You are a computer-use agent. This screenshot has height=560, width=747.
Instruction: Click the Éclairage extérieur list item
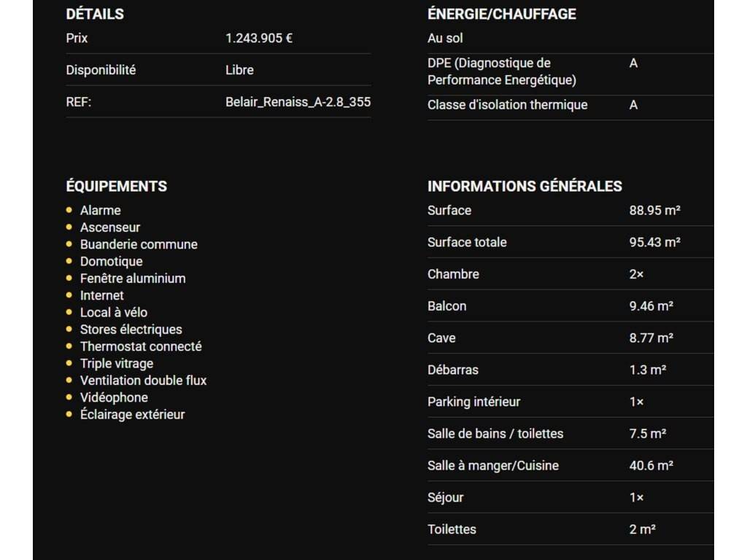pos(132,414)
